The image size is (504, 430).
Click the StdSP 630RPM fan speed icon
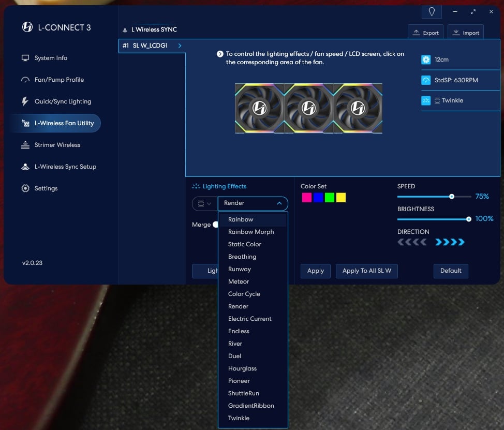[426, 80]
